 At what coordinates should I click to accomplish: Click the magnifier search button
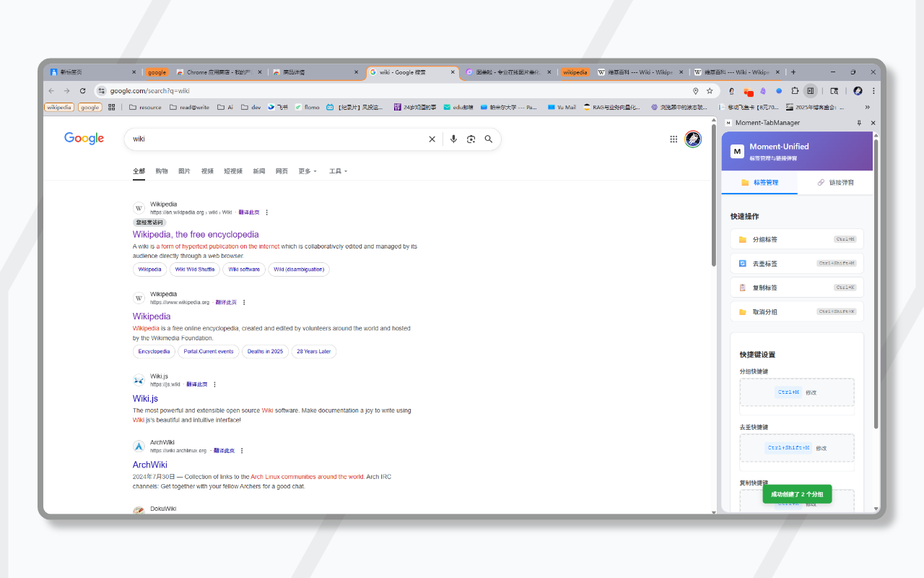pos(489,139)
